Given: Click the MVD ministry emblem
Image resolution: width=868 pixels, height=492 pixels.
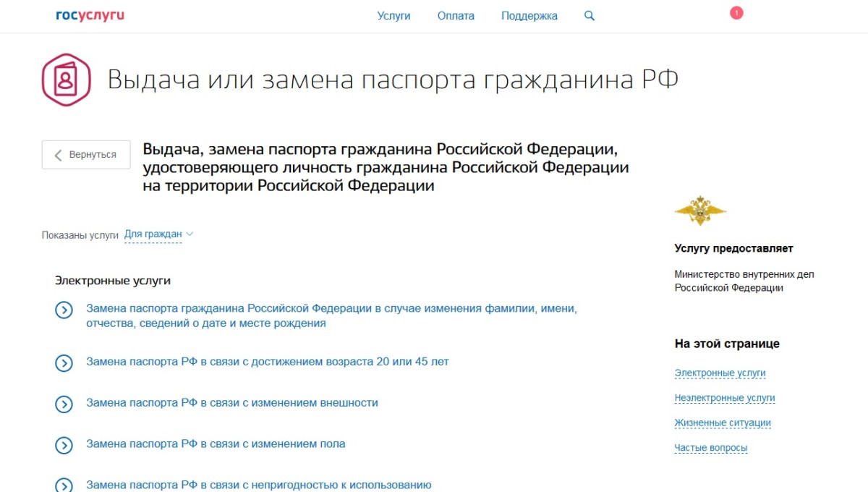Looking at the screenshot, I should point(699,211).
